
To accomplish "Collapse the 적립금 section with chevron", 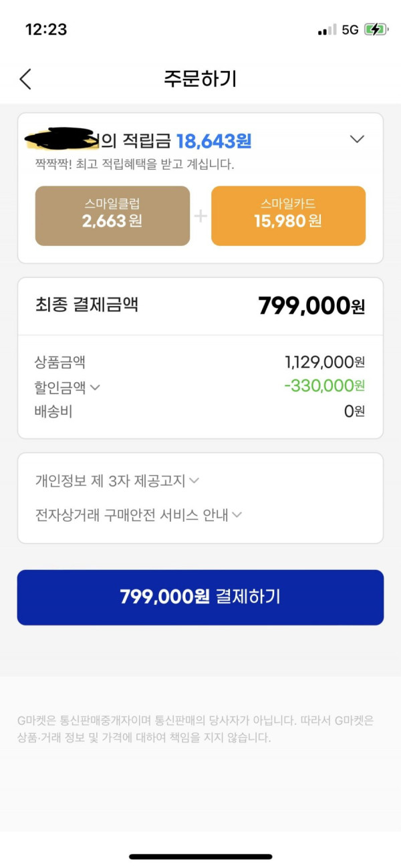I will (x=358, y=139).
